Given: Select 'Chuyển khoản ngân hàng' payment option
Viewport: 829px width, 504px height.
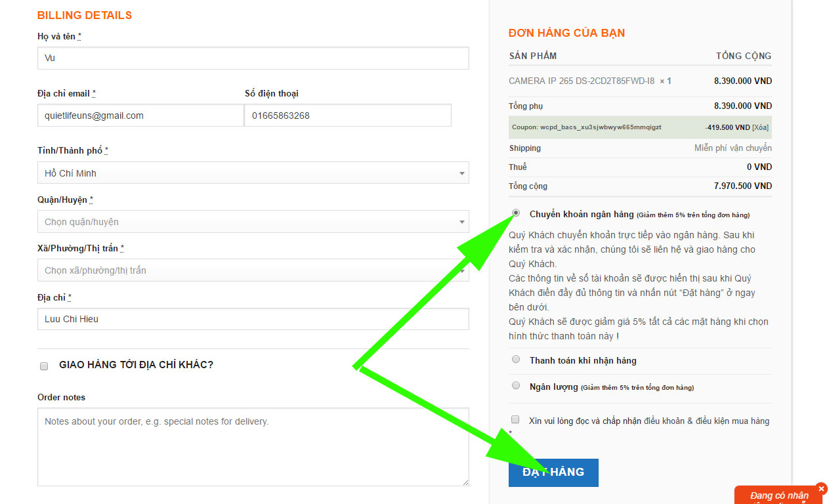Looking at the screenshot, I should [x=516, y=213].
